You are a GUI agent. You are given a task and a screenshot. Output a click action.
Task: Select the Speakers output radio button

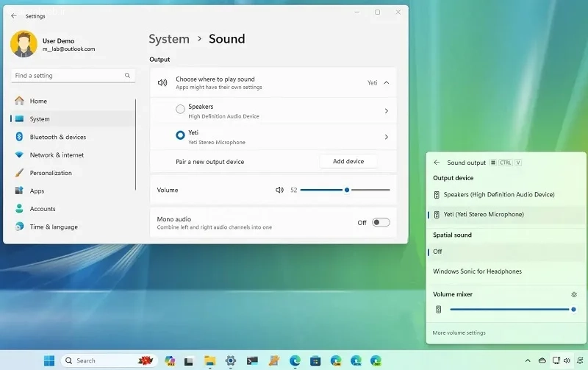click(180, 109)
